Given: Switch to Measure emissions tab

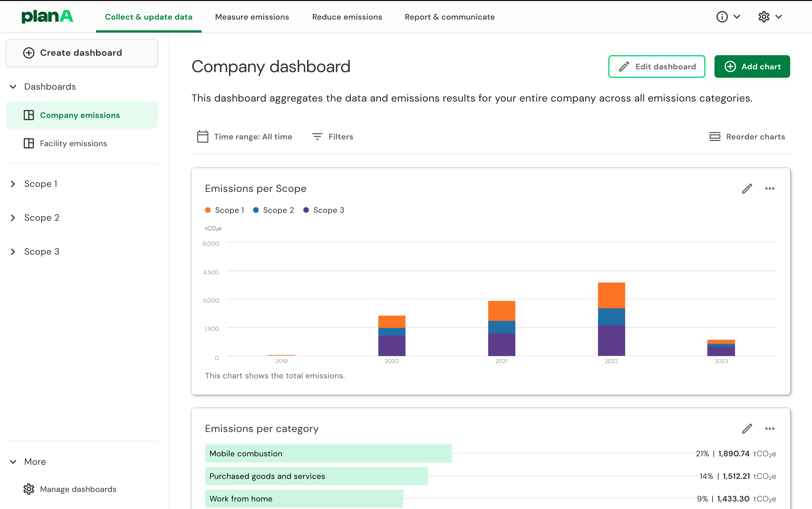Looking at the screenshot, I should click(x=252, y=17).
